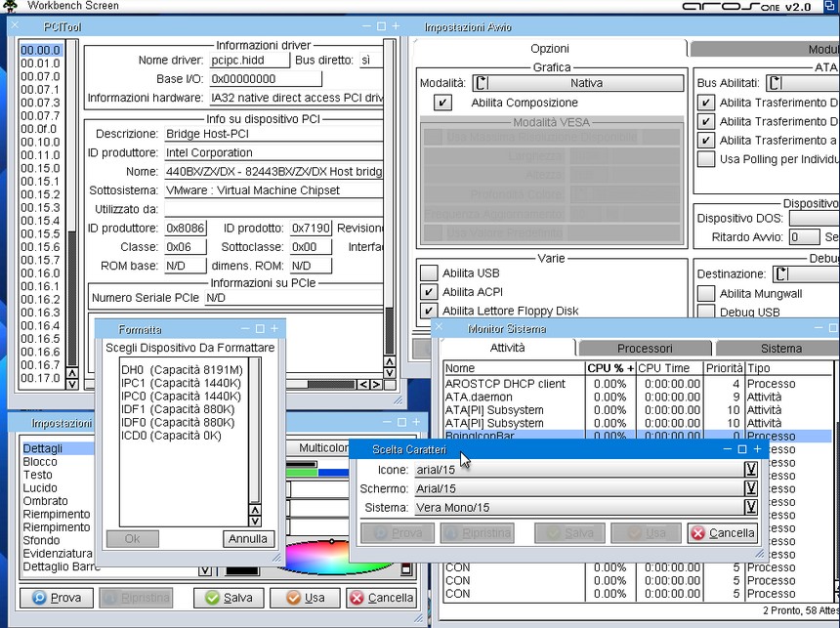The height and width of the screenshot is (628, 840).
Task: Click scroll down arrow of PCI device list
Action: click(71, 385)
